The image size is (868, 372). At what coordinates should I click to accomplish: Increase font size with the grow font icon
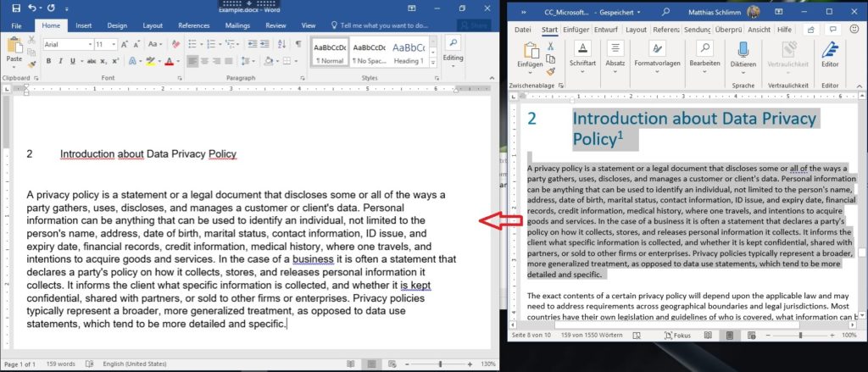point(124,44)
